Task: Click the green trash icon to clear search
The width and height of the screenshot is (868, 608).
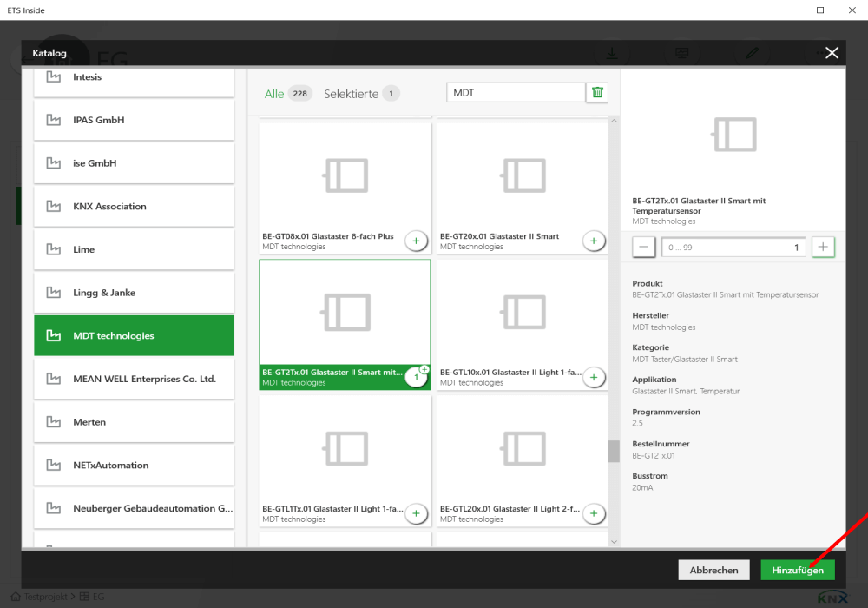Action: 597,93
